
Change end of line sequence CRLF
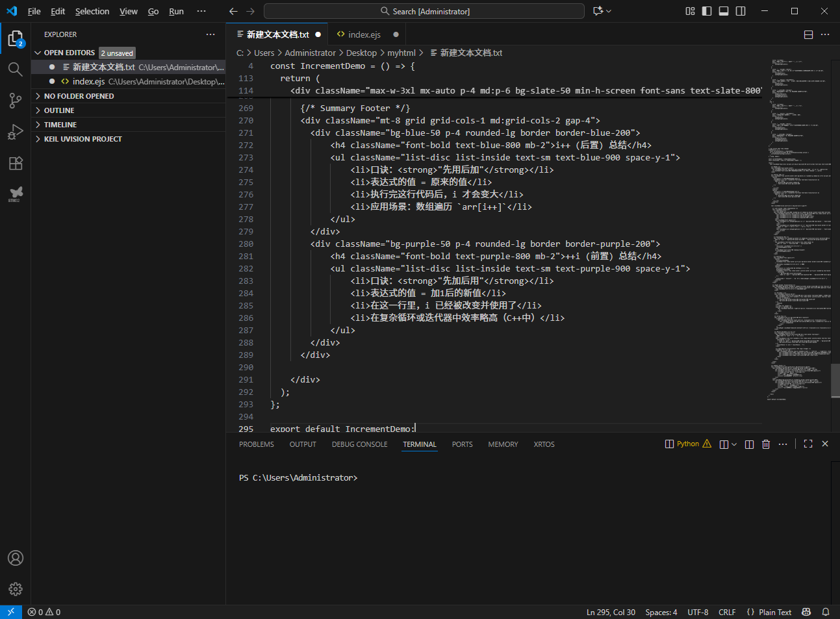coord(727,612)
